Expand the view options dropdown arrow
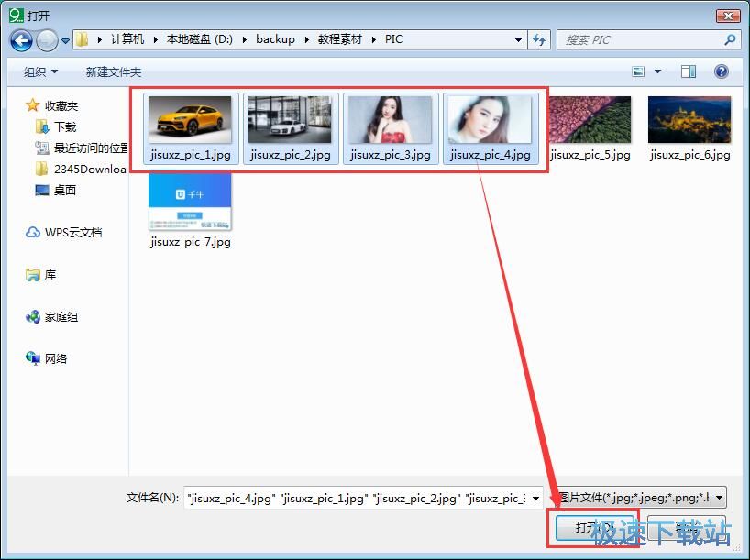The height and width of the screenshot is (560, 750). point(657,71)
